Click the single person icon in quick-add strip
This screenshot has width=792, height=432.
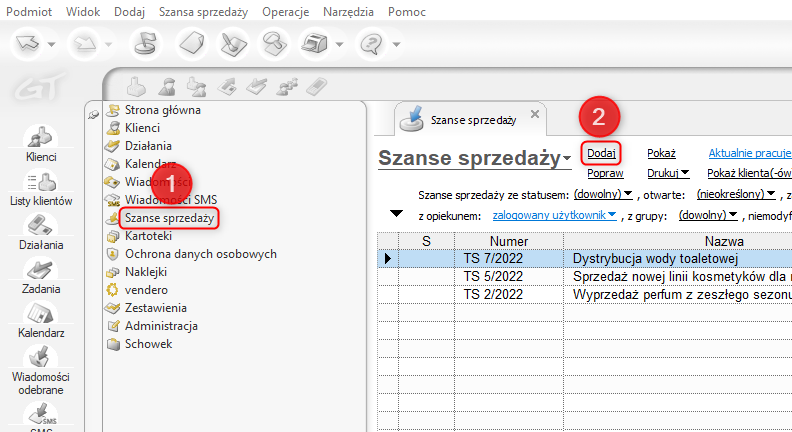pyautogui.click(x=167, y=86)
